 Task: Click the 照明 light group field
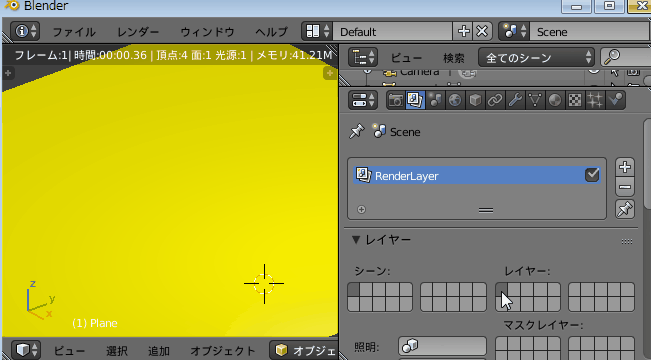pyautogui.click(x=442, y=346)
